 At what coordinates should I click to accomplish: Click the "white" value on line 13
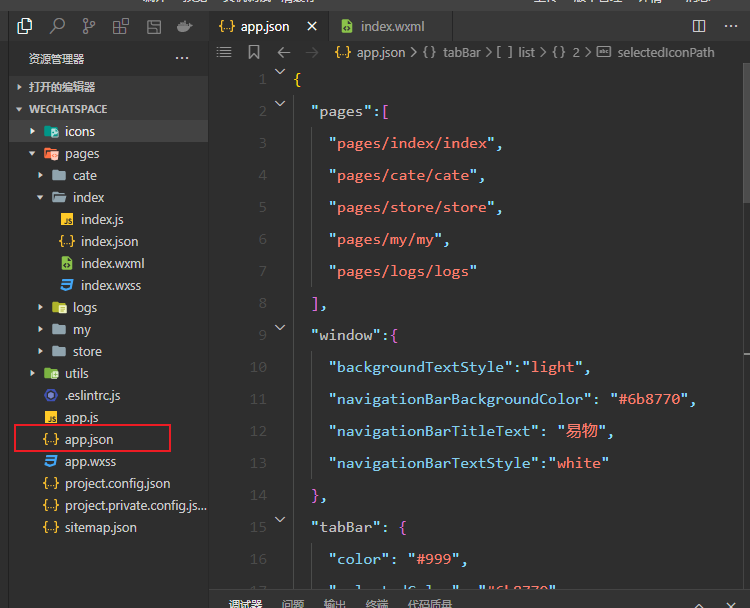click(578, 463)
